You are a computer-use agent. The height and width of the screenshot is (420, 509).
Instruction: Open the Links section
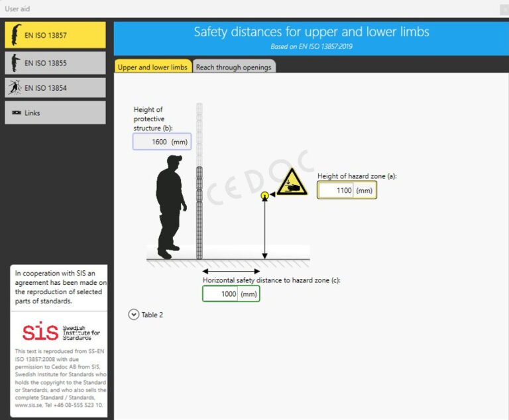point(55,113)
